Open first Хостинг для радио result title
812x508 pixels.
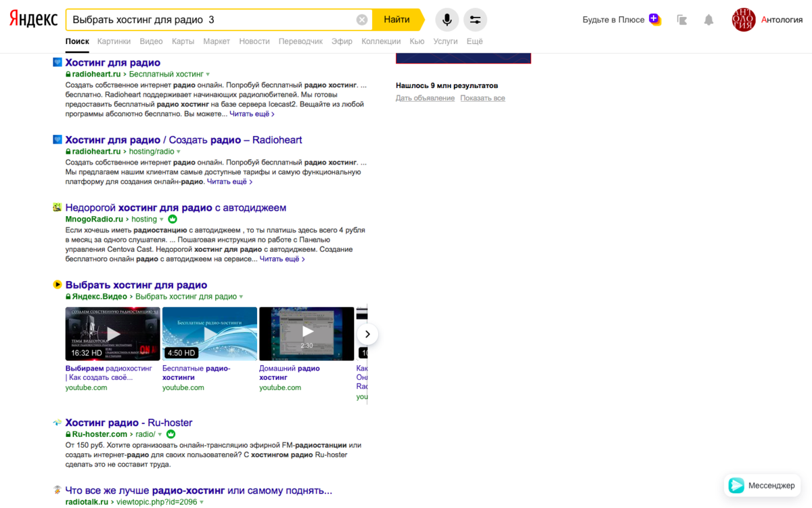click(x=113, y=62)
